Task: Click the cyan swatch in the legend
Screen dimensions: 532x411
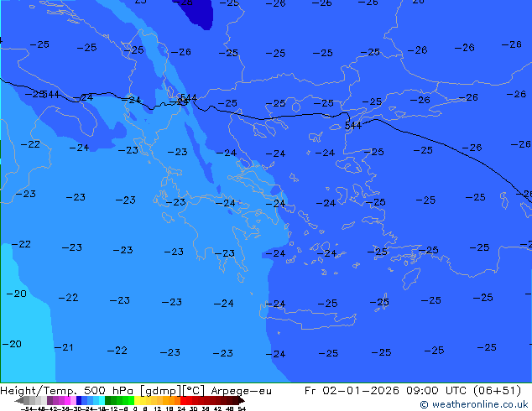Action: (x=102, y=400)
